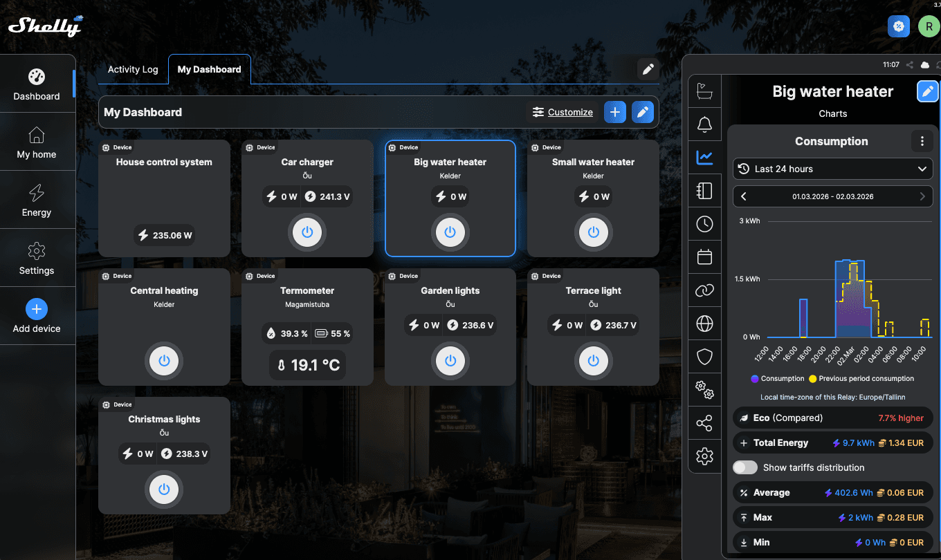This screenshot has height=560, width=941.
Task: Open Energy in the left sidebar
Action: point(37,200)
